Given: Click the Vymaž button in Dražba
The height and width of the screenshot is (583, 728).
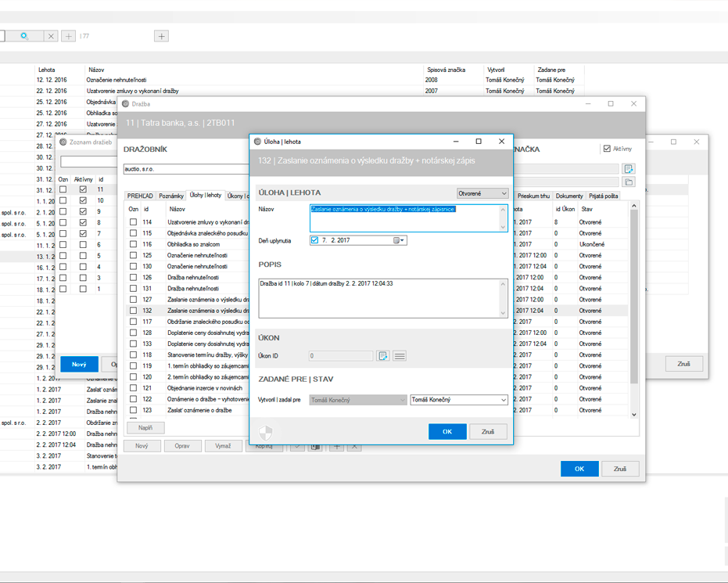Looking at the screenshot, I should pyautogui.click(x=223, y=446).
